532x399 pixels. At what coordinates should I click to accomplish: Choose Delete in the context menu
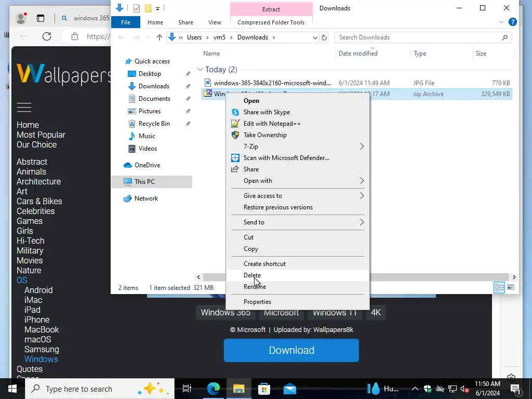[x=298, y=275]
